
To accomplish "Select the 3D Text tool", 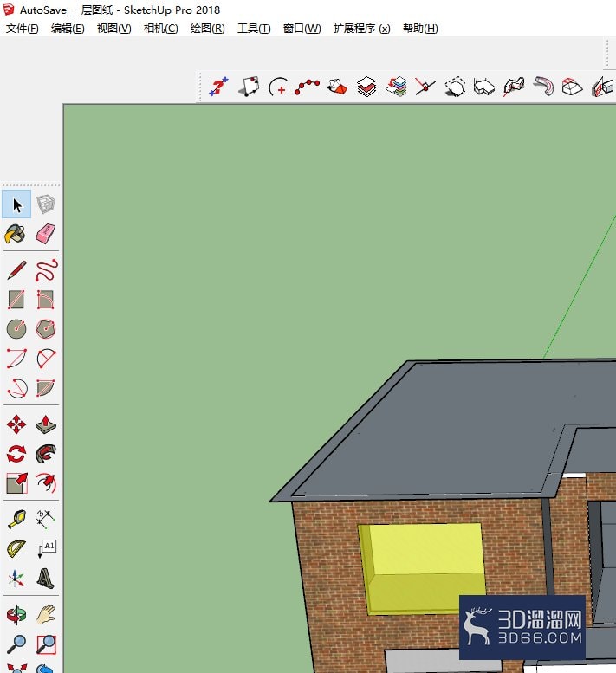I will [46, 579].
